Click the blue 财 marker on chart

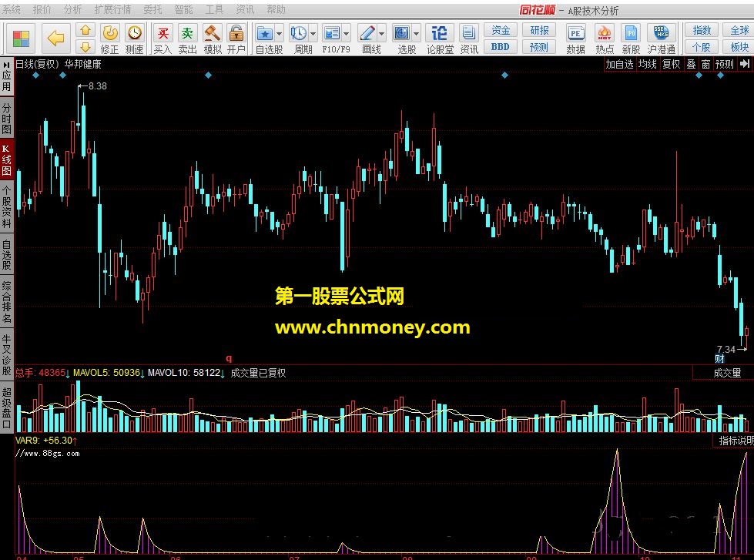[719, 358]
